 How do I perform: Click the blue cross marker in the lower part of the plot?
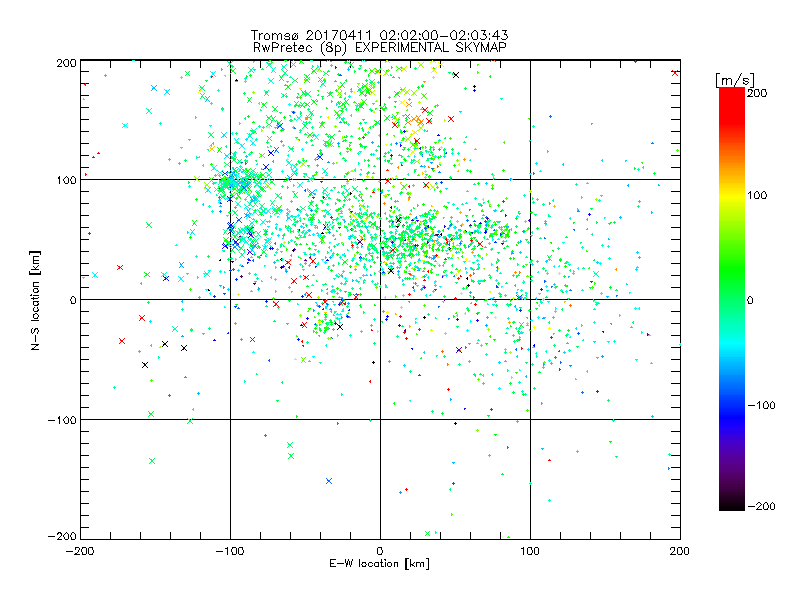(x=329, y=481)
